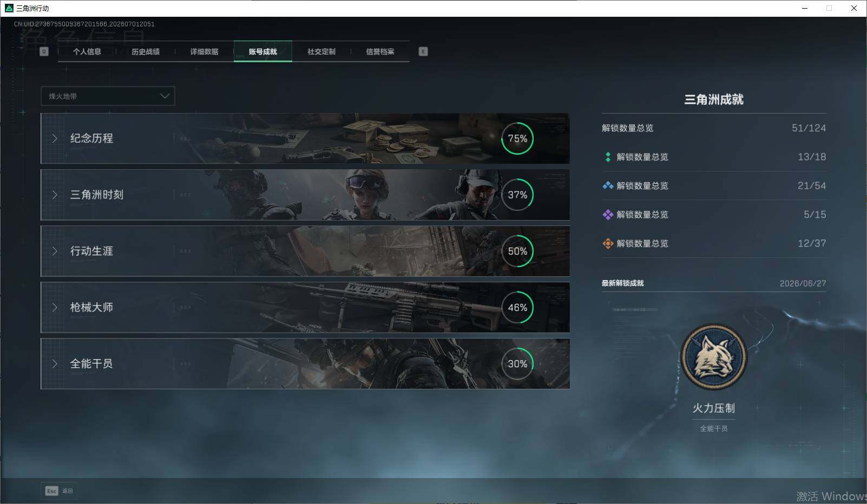Click the 5/15 unlock count value

tap(815, 215)
